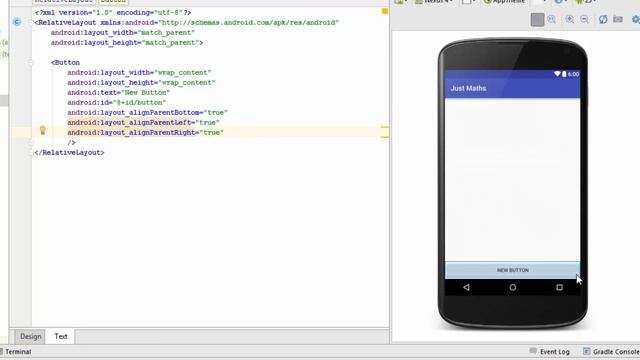This screenshot has width=640, height=360.
Task: Collapse the RelativeLayout opening tag fold
Action: [x=31, y=22]
